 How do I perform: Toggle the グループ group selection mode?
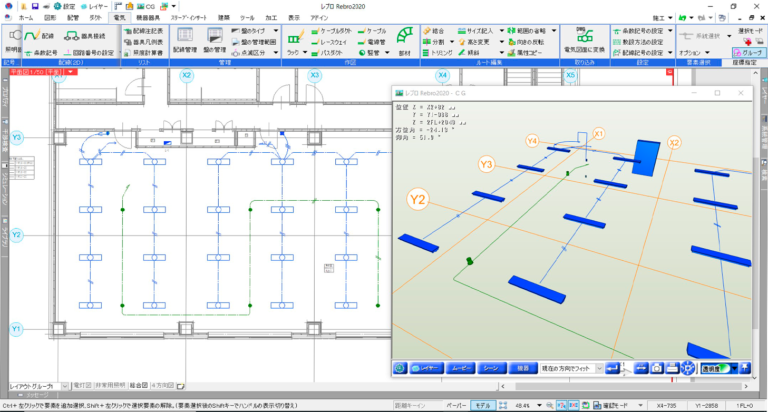(x=745, y=52)
